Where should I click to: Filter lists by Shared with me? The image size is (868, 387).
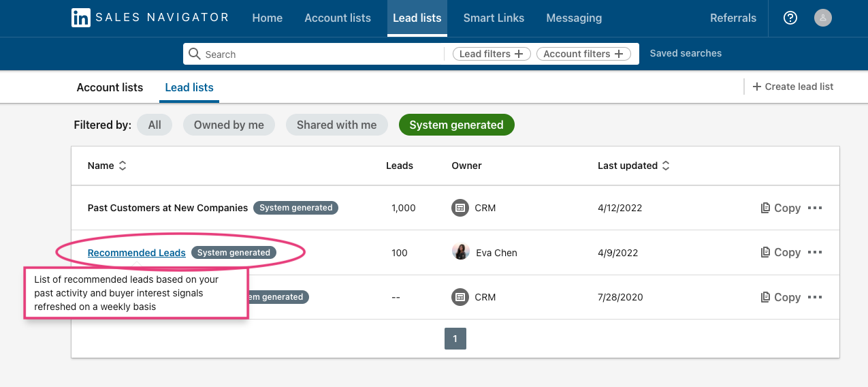[x=336, y=125]
